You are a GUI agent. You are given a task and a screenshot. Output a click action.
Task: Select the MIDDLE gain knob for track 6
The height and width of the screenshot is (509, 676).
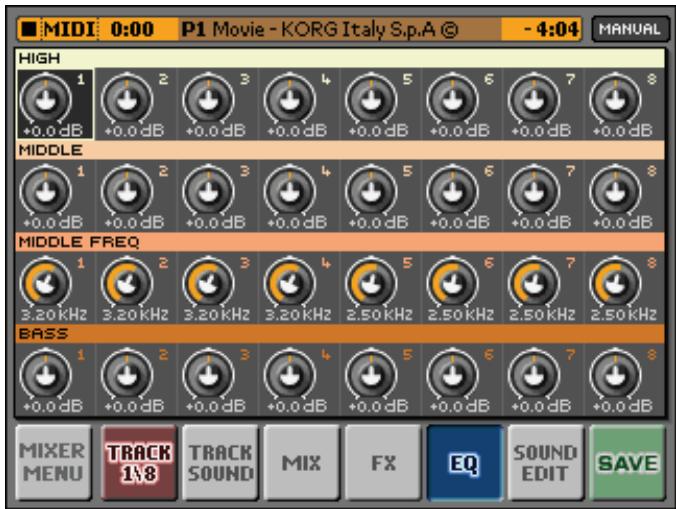point(453,191)
